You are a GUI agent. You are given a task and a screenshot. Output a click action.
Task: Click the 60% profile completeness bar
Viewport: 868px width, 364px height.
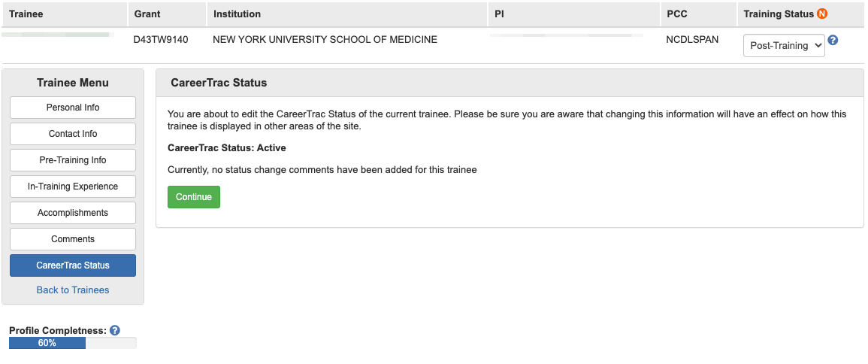[x=47, y=343]
